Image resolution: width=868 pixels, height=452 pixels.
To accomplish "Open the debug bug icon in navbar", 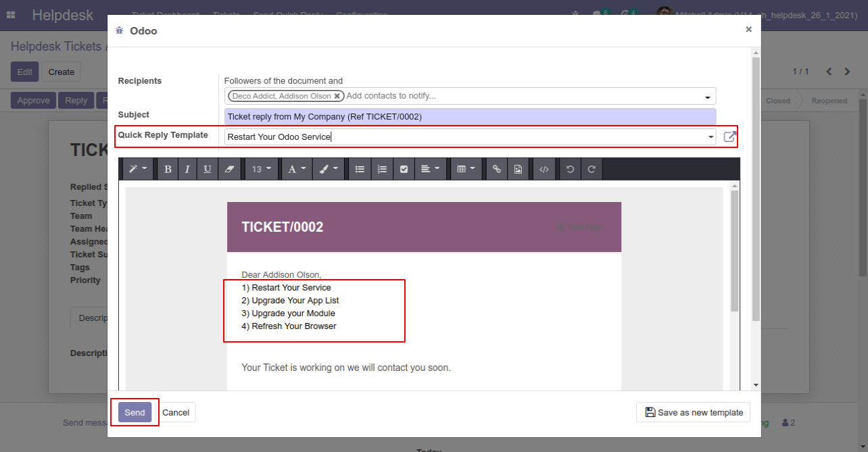I will click(575, 14).
